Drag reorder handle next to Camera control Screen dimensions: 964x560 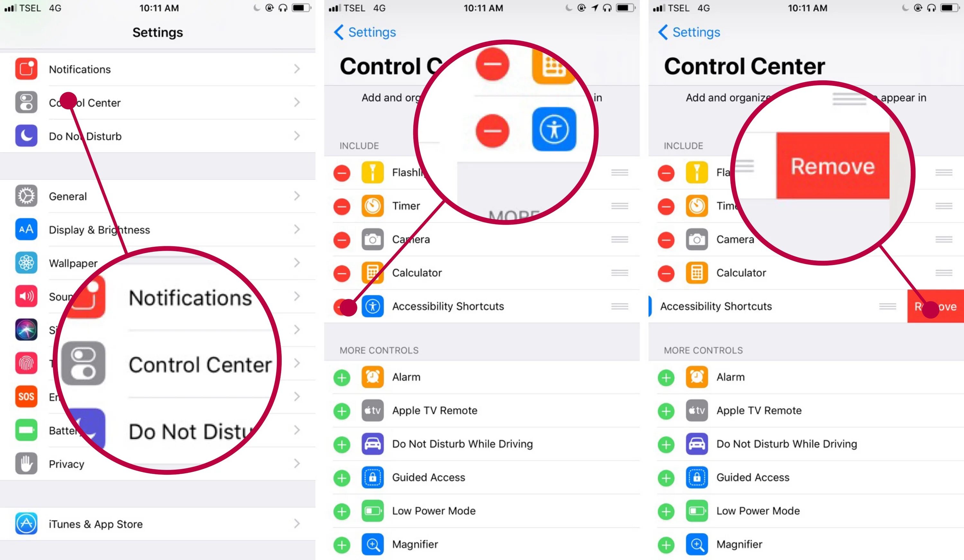coord(620,238)
